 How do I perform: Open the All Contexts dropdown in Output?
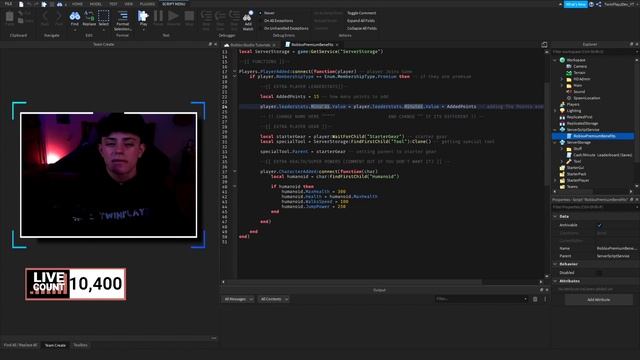[x=274, y=299]
